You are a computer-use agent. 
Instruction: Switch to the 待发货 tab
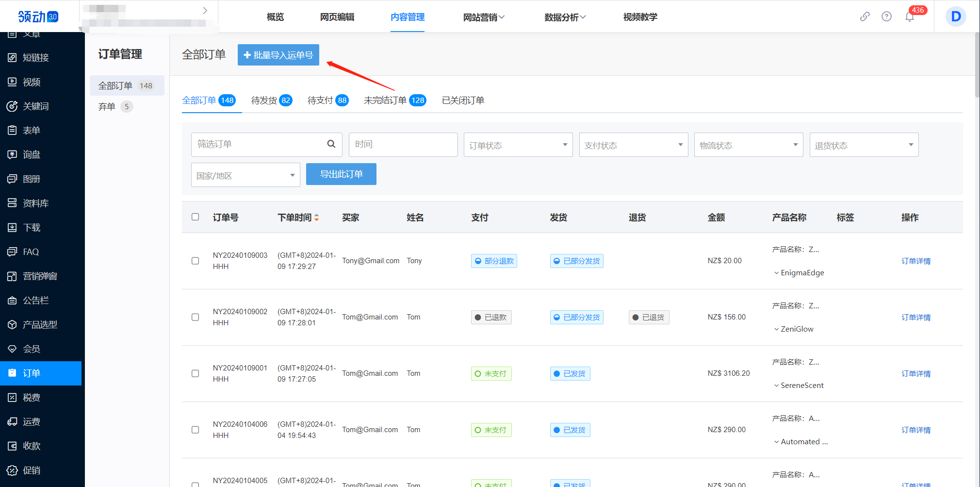pyautogui.click(x=271, y=101)
